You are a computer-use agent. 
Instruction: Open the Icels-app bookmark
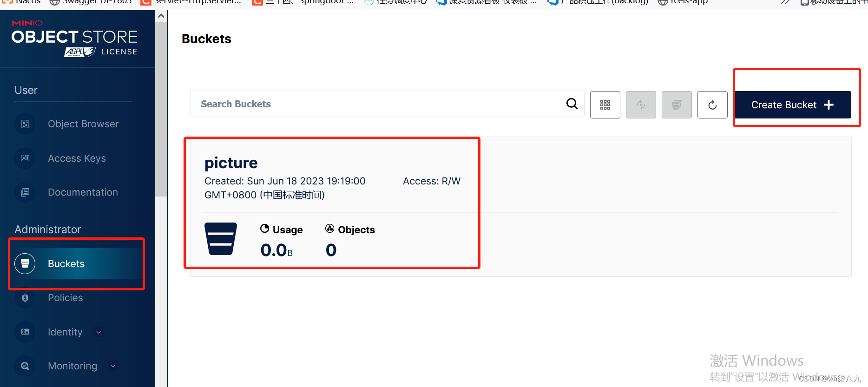683,3
